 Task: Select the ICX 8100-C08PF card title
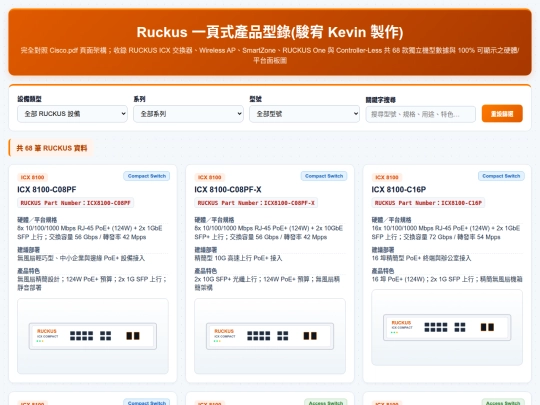tap(47, 189)
